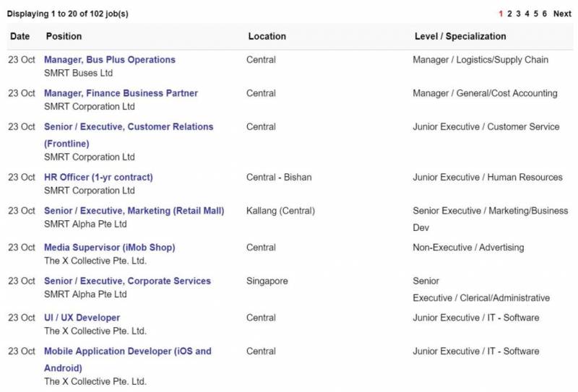This screenshot has height=392, width=578.
Task: Click the Location column header
Action: click(x=267, y=36)
